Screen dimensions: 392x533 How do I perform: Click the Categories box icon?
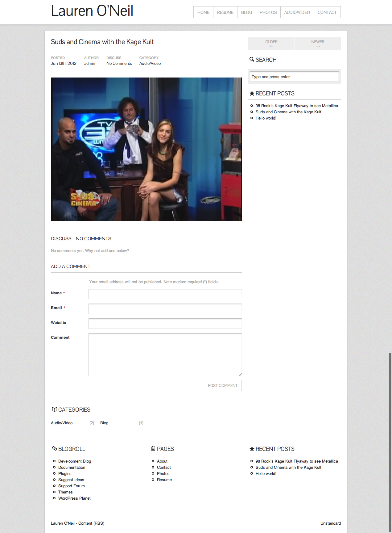click(x=54, y=409)
